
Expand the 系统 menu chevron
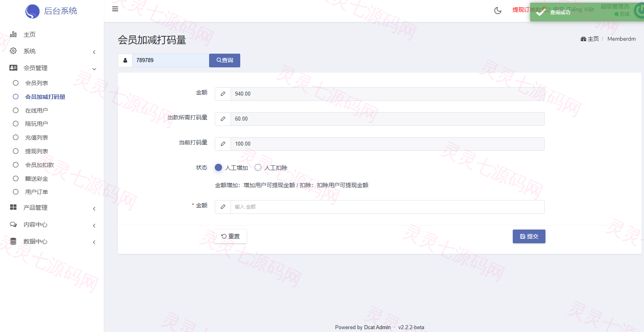[x=94, y=52]
